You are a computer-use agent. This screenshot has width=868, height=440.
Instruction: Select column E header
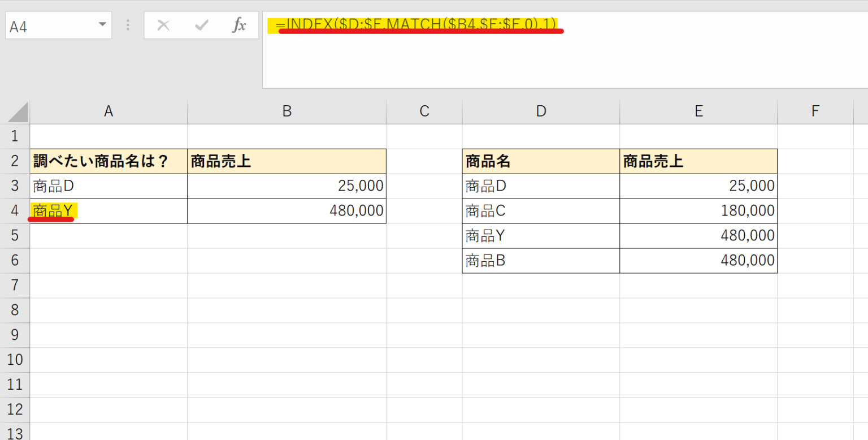pos(698,112)
